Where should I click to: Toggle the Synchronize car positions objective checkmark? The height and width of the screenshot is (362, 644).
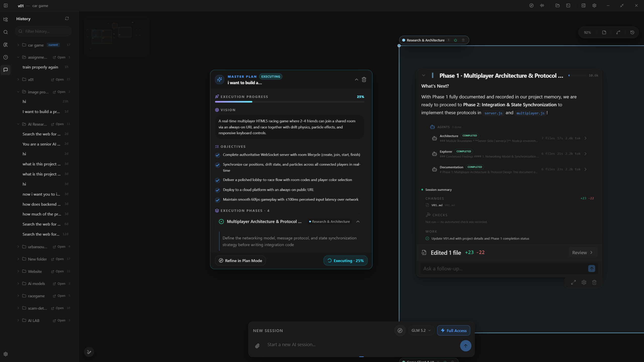[217, 165]
